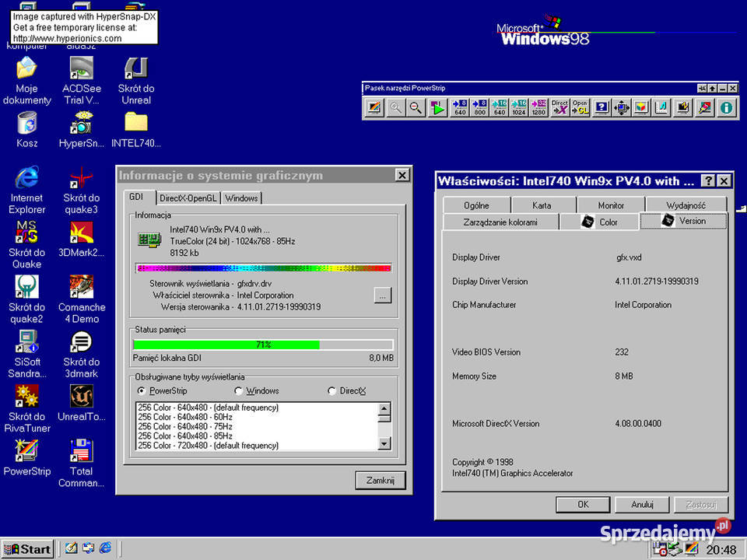This screenshot has height=560, width=747.
Task: Switch to 32-bit 1280 display mode button
Action: [x=538, y=107]
